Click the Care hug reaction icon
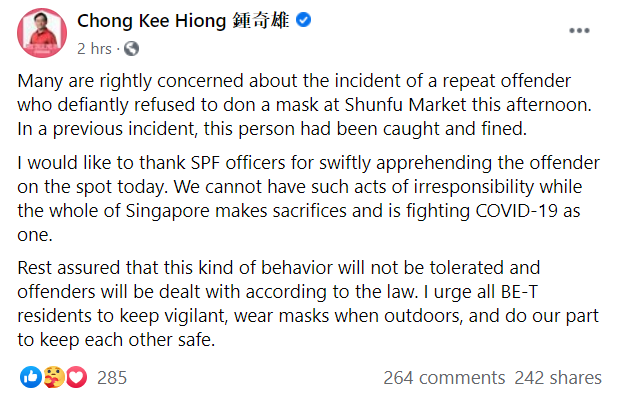Image resolution: width=618 pixels, height=400 pixels. tap(54, 377)
